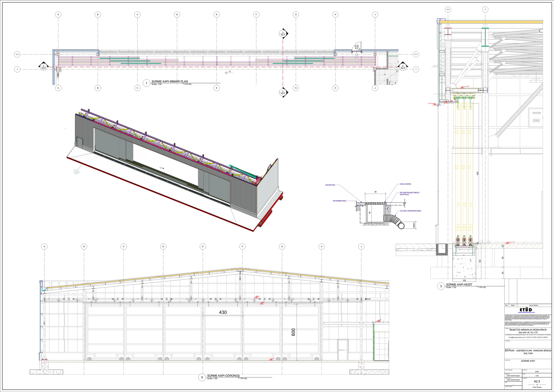
Task: Click the SE&ETÜD MİMARLIK MÜŞAVİRLİK firm name
Action: 528,329
